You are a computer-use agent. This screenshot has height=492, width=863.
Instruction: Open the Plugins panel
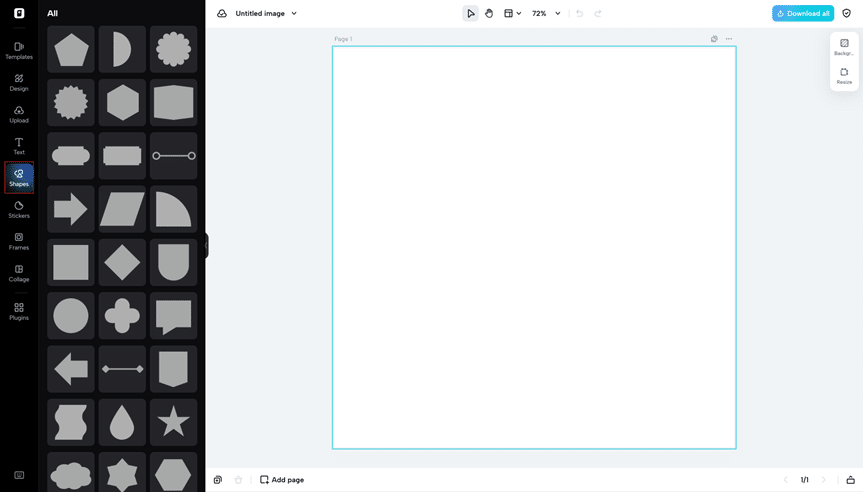pyautogui.click(x=19, y=311)
